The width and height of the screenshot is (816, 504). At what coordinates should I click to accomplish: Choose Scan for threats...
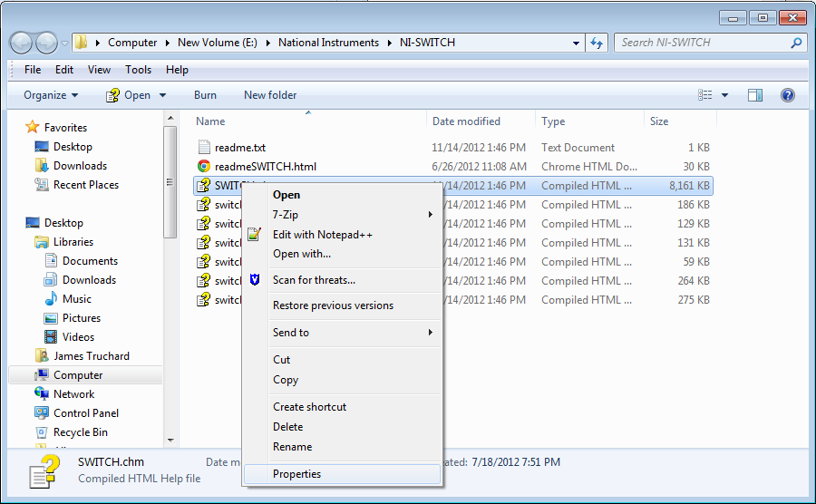pos(314,280)
